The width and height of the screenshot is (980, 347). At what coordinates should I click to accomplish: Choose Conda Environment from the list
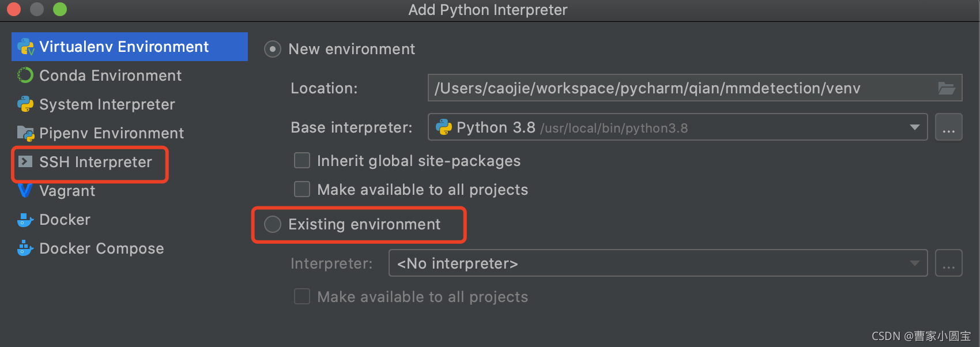point(110,76)
